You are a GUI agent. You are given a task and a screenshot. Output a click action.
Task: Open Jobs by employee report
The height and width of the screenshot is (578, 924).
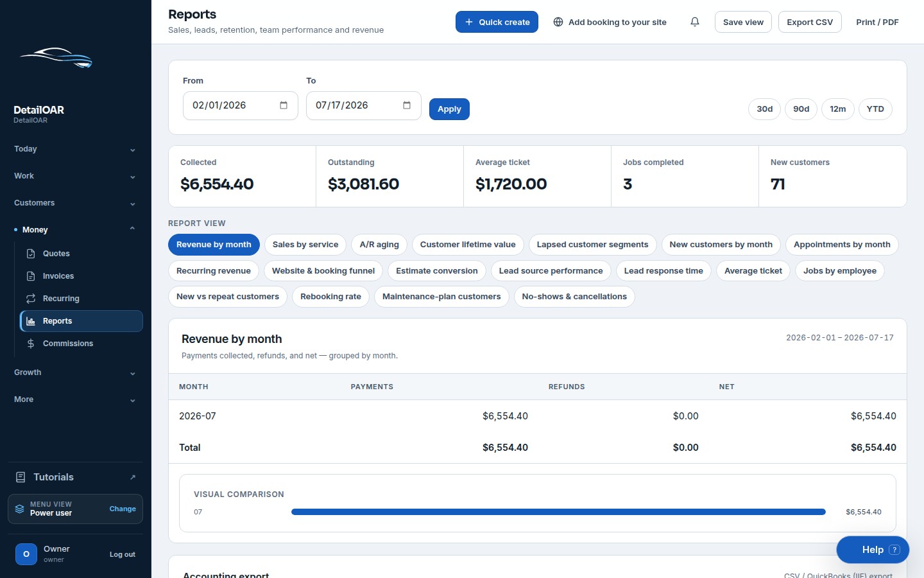tap(840, 271)
